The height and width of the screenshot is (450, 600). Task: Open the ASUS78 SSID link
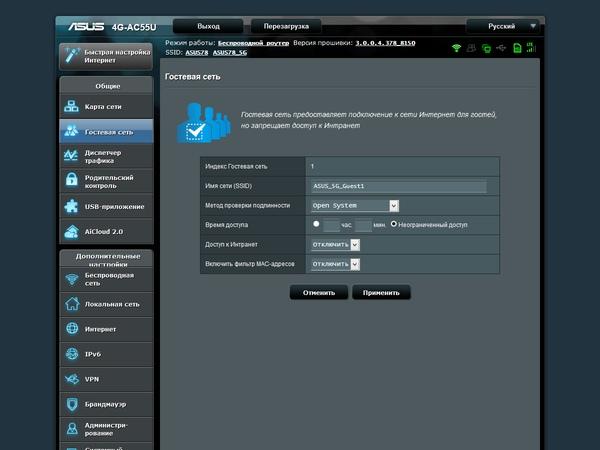(197, 52)
